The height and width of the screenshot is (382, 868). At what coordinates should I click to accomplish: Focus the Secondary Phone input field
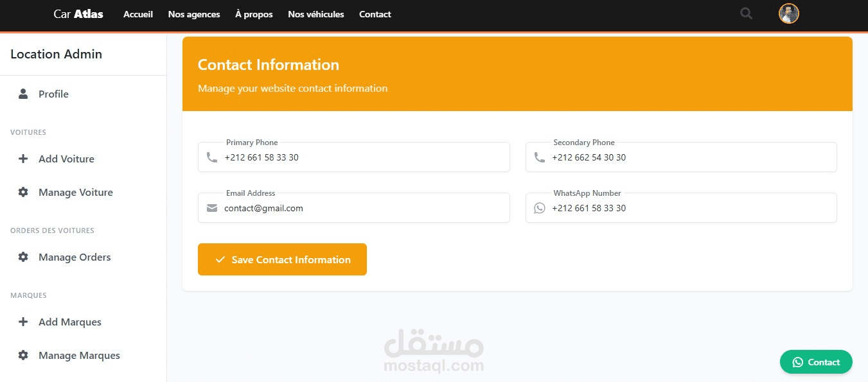(681, 157)
